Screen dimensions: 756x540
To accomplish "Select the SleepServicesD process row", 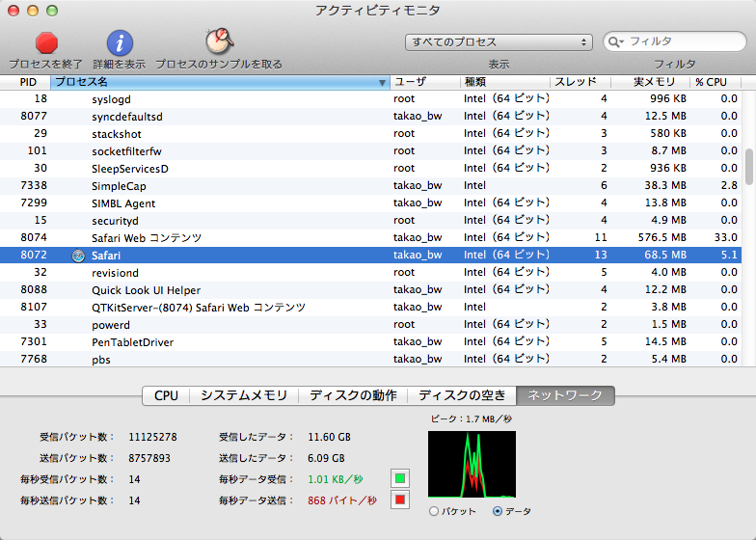I will (370, 168).
